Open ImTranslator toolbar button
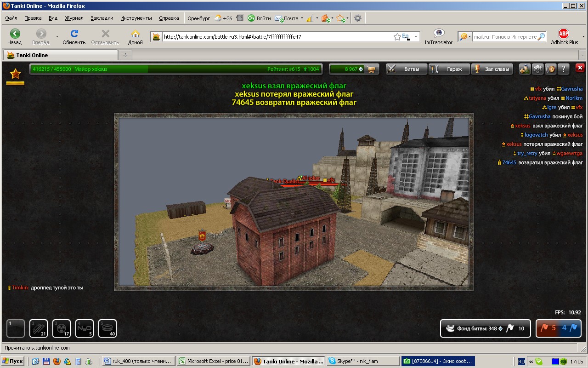Viewport: 588px width, 368px height. click(x=438, y=36)
